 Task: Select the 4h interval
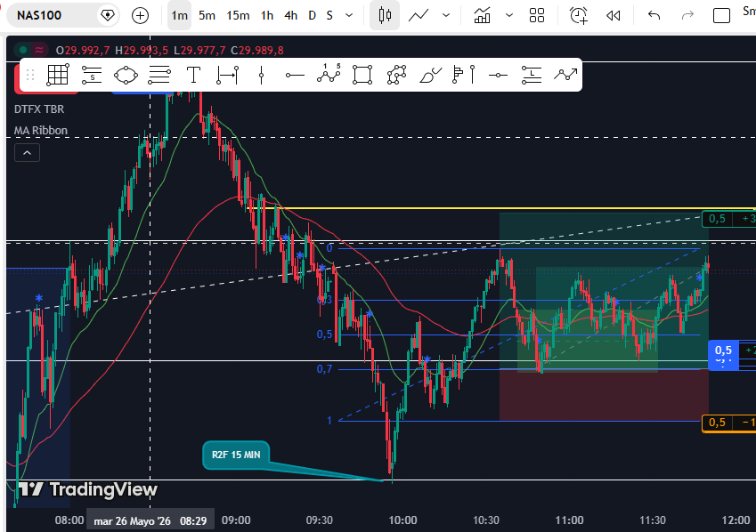(x=290, y=15)
